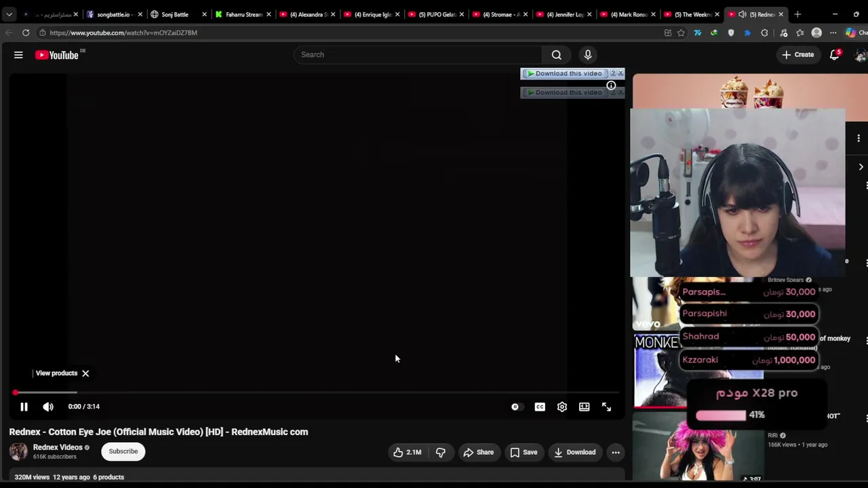Switch to the Sonj Battle tab
The width and height of the screenshot is (868, 488).
pos(178,14)
